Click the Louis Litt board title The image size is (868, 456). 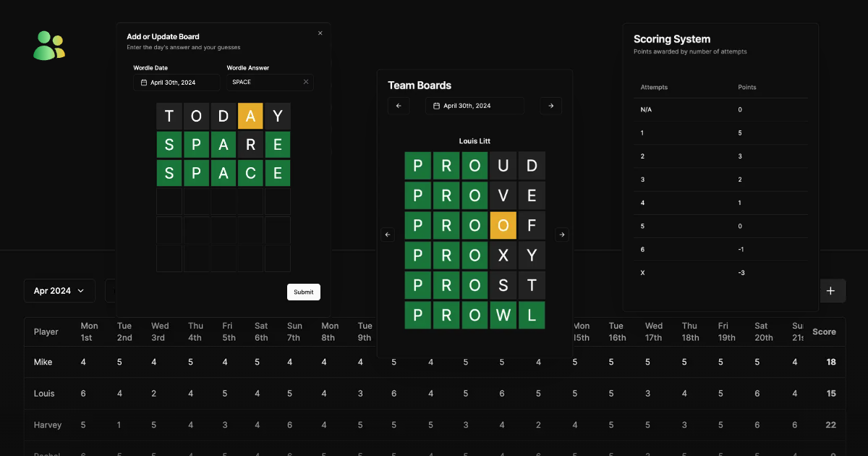click(475, 140)
